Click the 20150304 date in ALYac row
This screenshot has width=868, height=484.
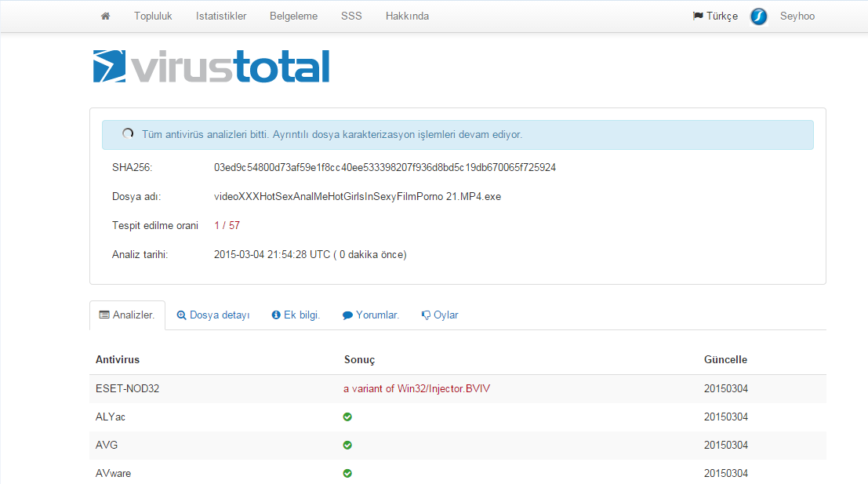726,417
